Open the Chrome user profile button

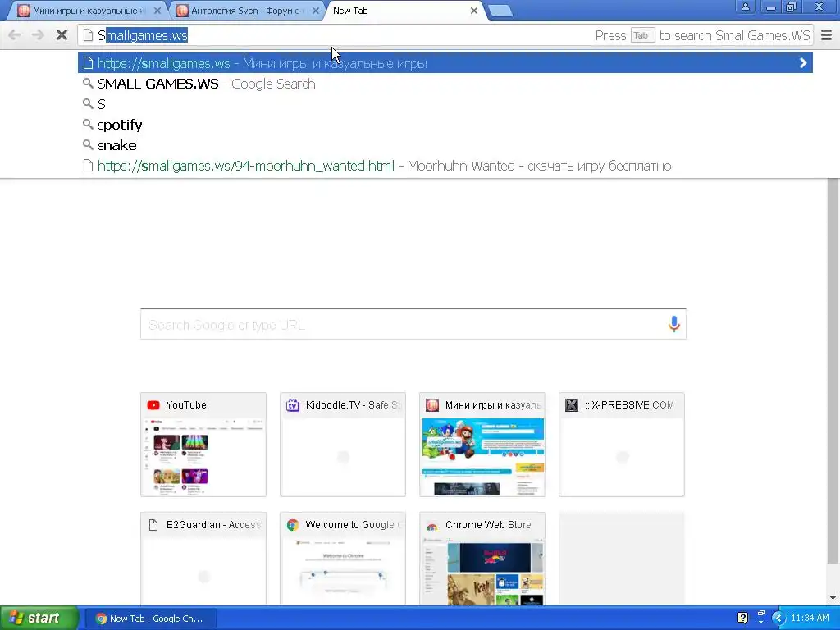coord(745,7)
